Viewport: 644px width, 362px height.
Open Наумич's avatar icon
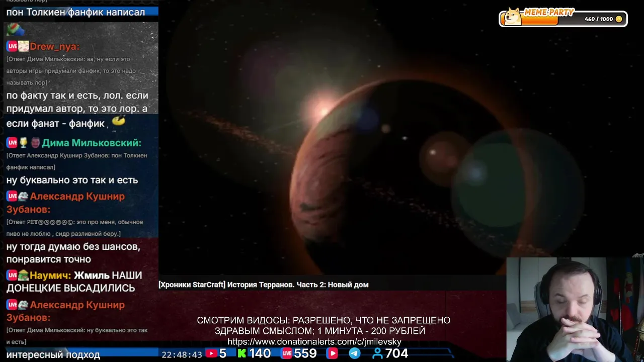24,276
